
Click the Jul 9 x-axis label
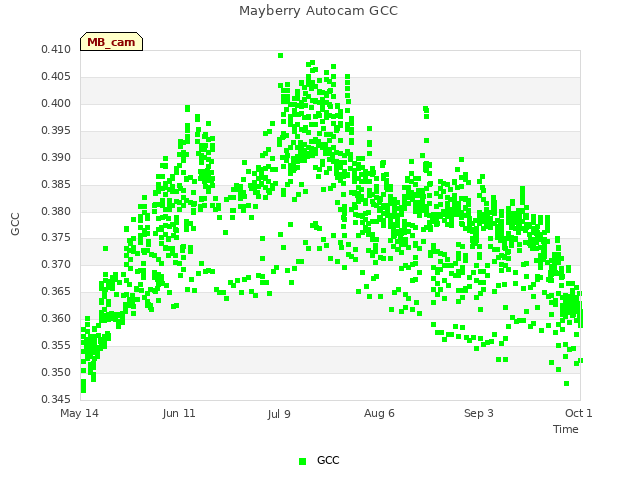coord(279,414)
